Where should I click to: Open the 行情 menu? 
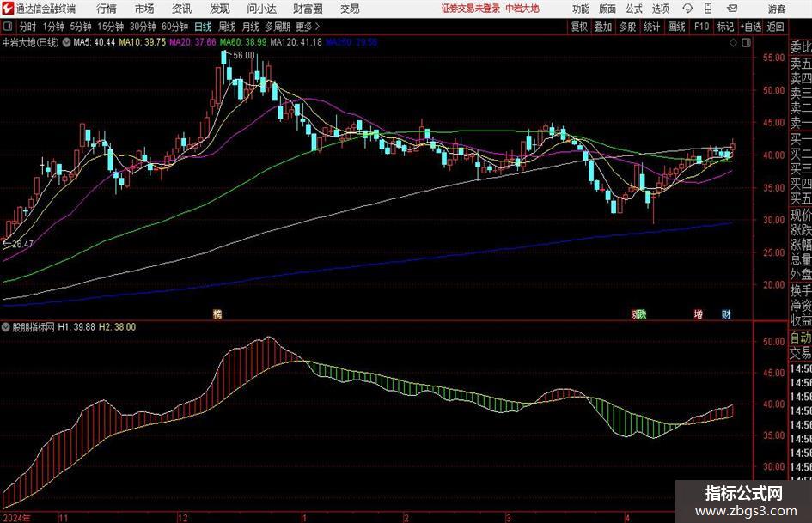[107, 9]
